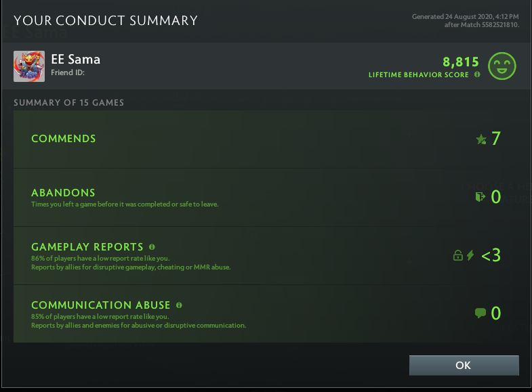Screen dimensions: 532x392
Task: Click the EE Sama player name
Action: pos(76,59)
